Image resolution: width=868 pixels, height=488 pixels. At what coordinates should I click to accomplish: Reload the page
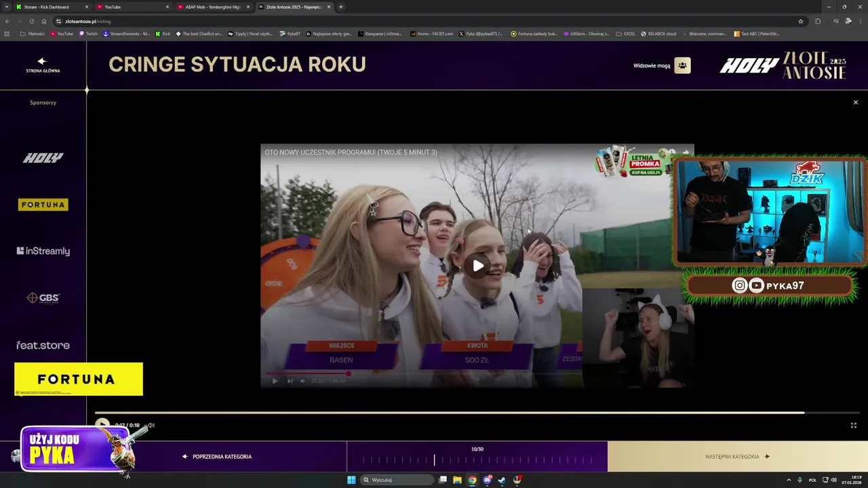click(32, 21)
